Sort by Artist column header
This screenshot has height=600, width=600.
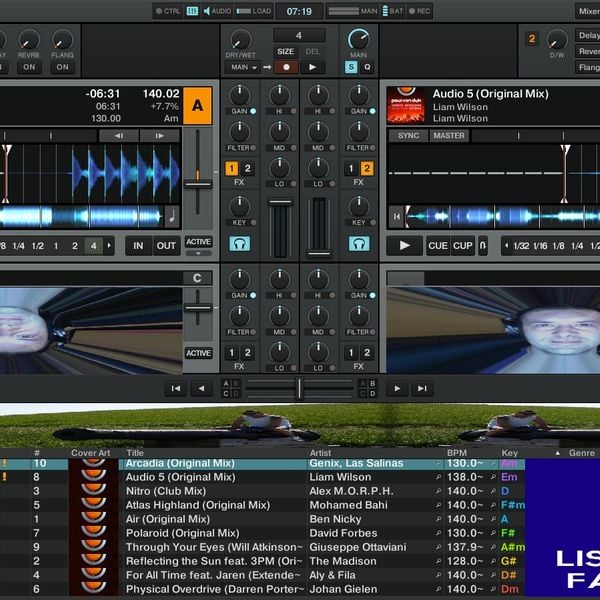[320, 453]
